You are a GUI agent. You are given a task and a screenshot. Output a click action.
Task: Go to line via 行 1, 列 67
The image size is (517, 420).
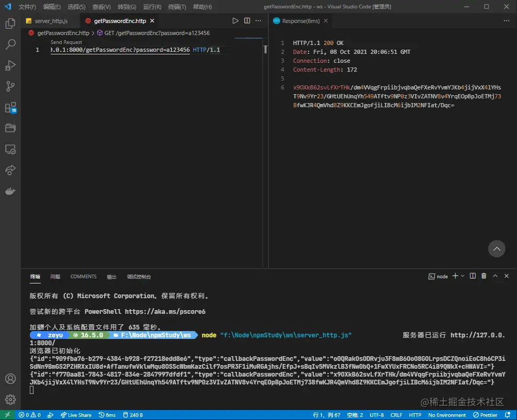click(326, 415)
